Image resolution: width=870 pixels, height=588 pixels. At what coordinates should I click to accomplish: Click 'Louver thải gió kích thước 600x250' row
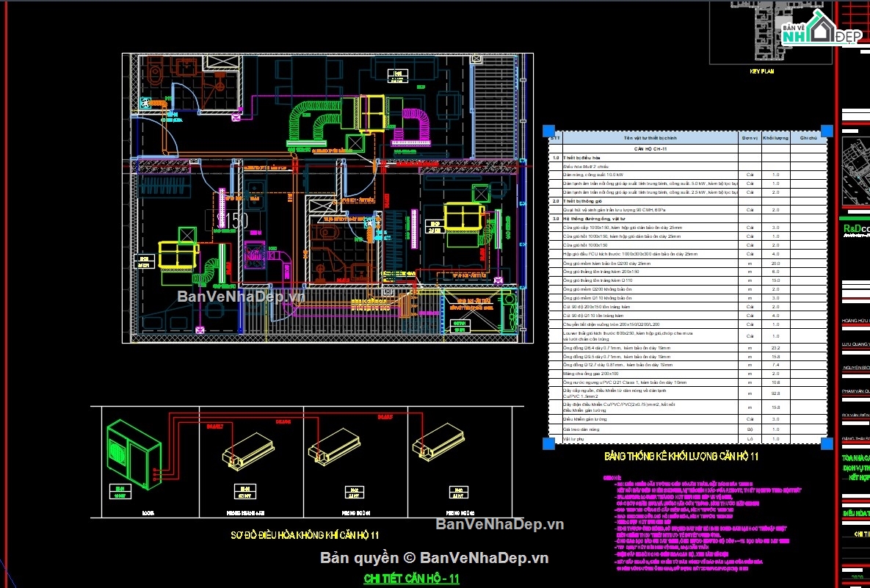[688, 335]
